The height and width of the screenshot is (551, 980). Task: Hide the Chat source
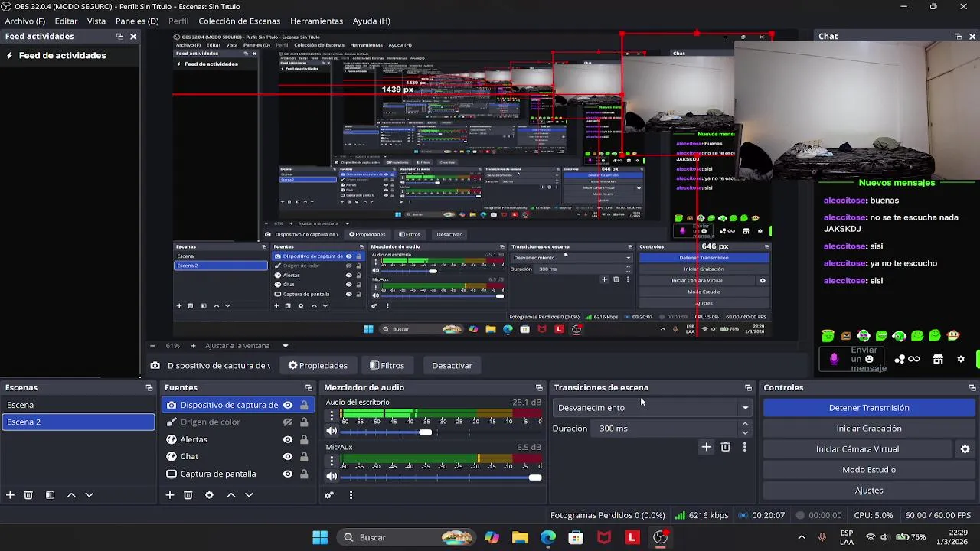pyautogui.click(x=288, y=457)
